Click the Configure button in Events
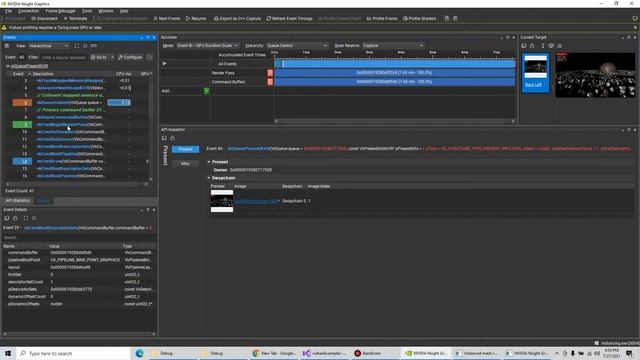 coord(130,58)
